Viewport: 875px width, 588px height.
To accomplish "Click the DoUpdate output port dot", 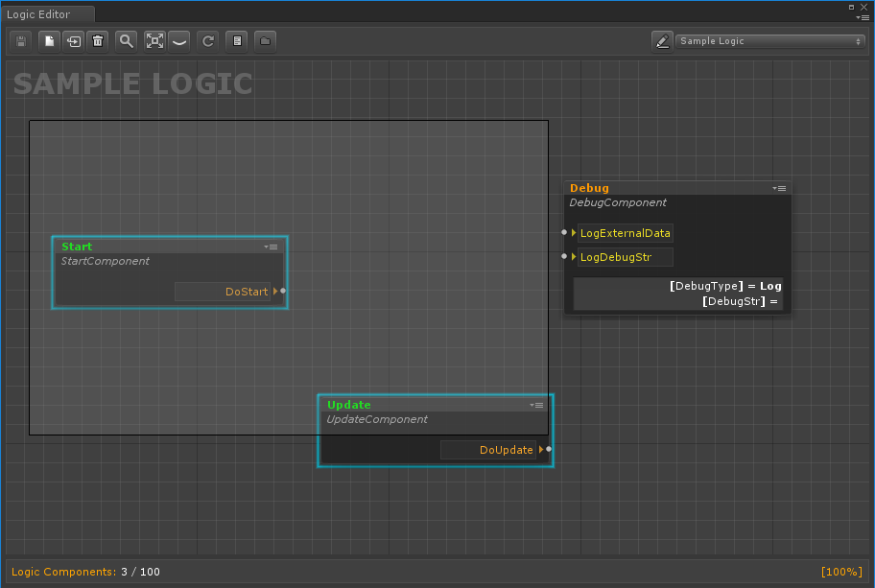I will point(549,449).
